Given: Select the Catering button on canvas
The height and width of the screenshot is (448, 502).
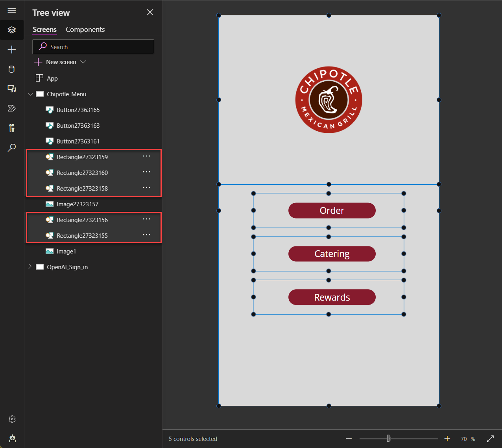Looking at the screenshot, I should [x=332, y=254].
